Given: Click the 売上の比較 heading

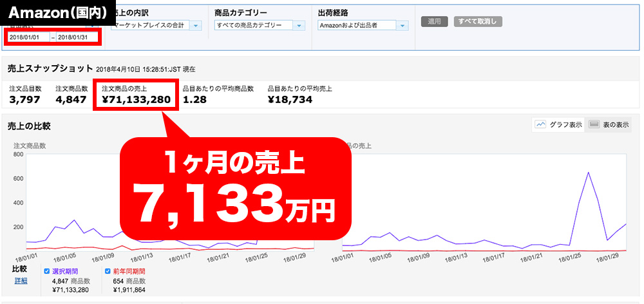Looking at the screenshot, I should point(29,126).
